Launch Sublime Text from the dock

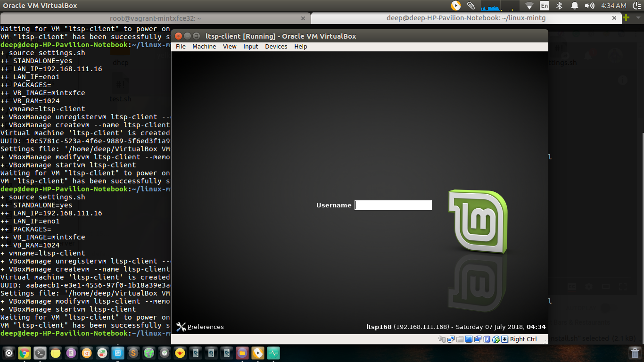point(133,353)
